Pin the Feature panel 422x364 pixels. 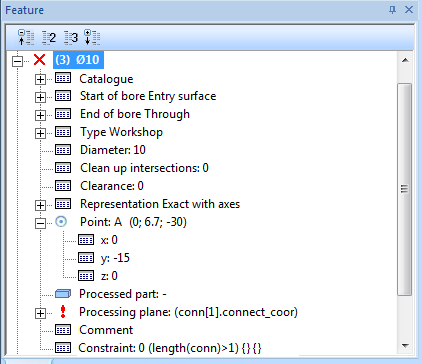pos(392,10)
